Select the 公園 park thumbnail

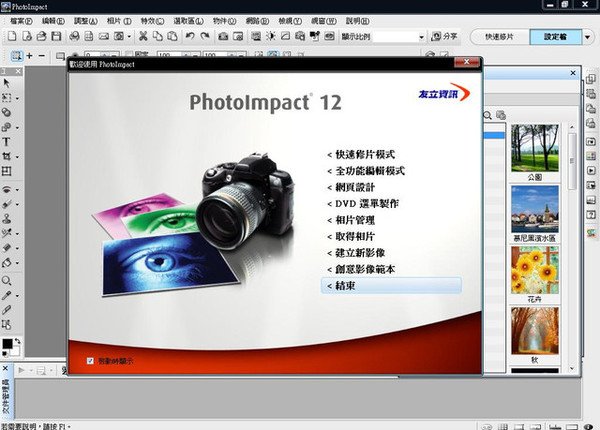[535, 148]
